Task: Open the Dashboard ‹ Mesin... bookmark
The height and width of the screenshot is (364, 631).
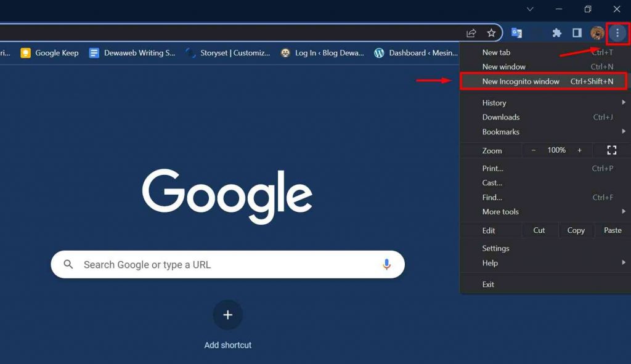Action: [x=416, y=53]
